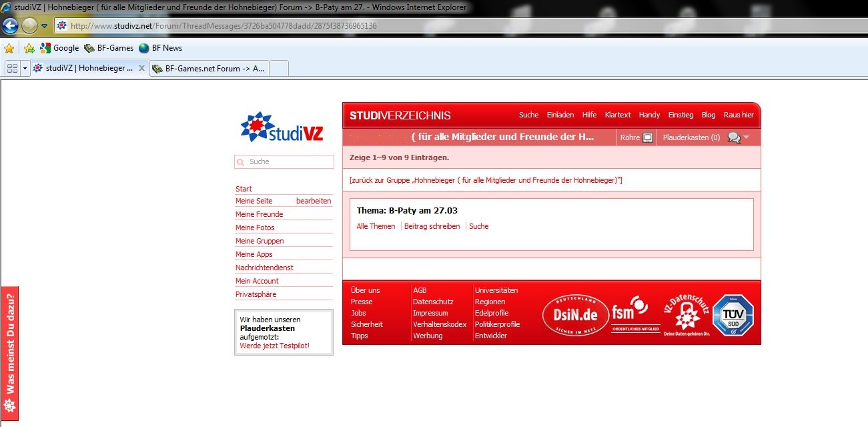Click the studiVZ logo
The width and height of the screenshot is (868, 427).
[282, 127]
